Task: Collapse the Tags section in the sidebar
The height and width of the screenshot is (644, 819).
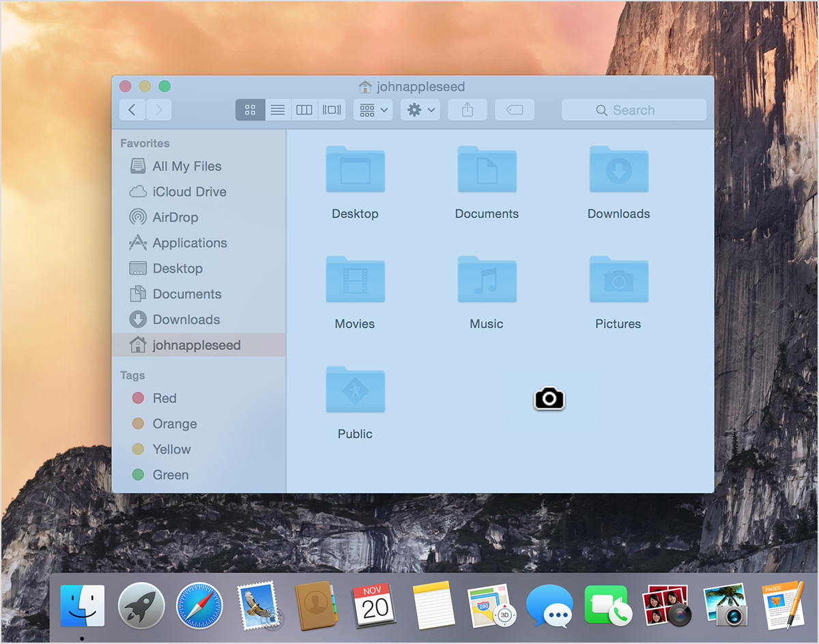Action: (133, 375)
